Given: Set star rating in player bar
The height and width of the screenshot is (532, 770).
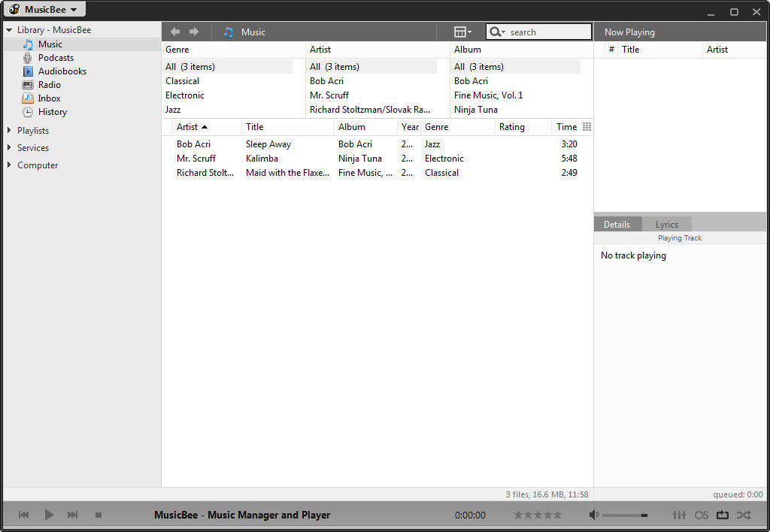Looking at the screenshot, I should [x=538, y=515].
